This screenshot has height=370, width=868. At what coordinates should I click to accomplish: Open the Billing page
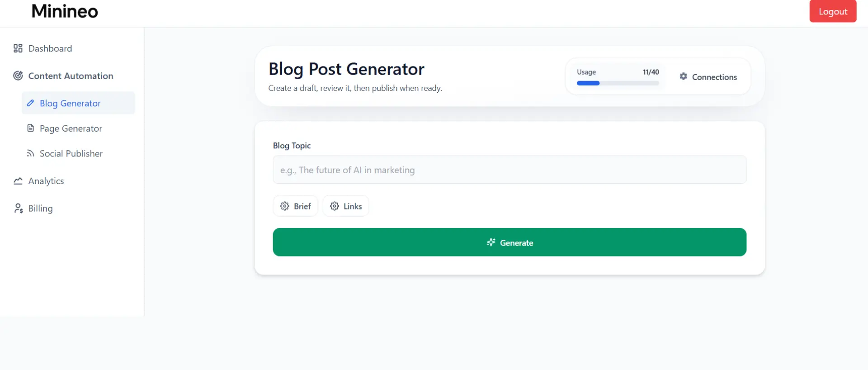tap(40, 209)
